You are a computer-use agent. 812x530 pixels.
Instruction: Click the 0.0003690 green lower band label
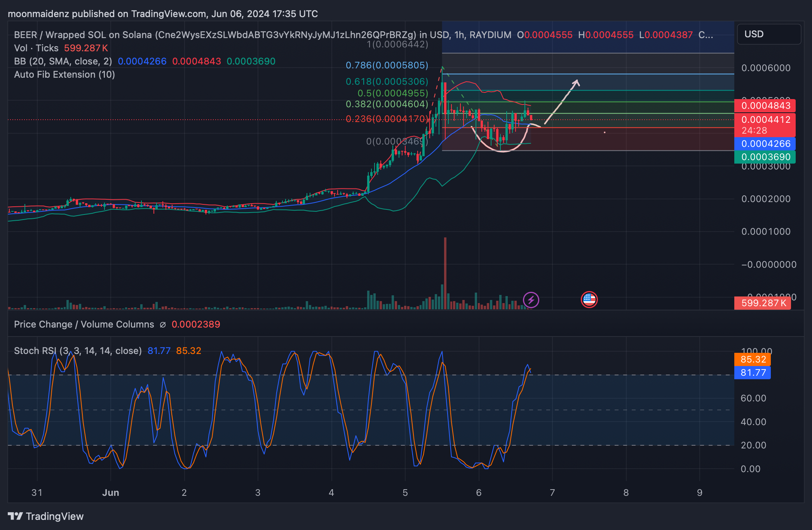tap(765, 157)
